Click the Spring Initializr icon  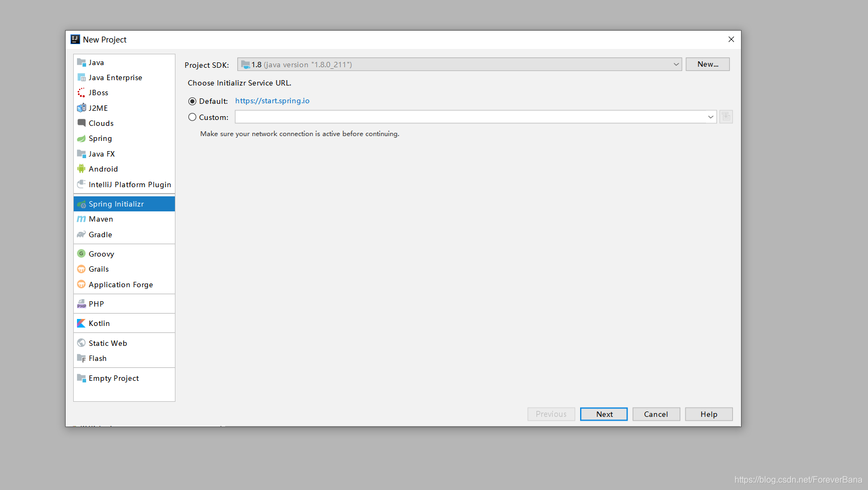point(81,204)
